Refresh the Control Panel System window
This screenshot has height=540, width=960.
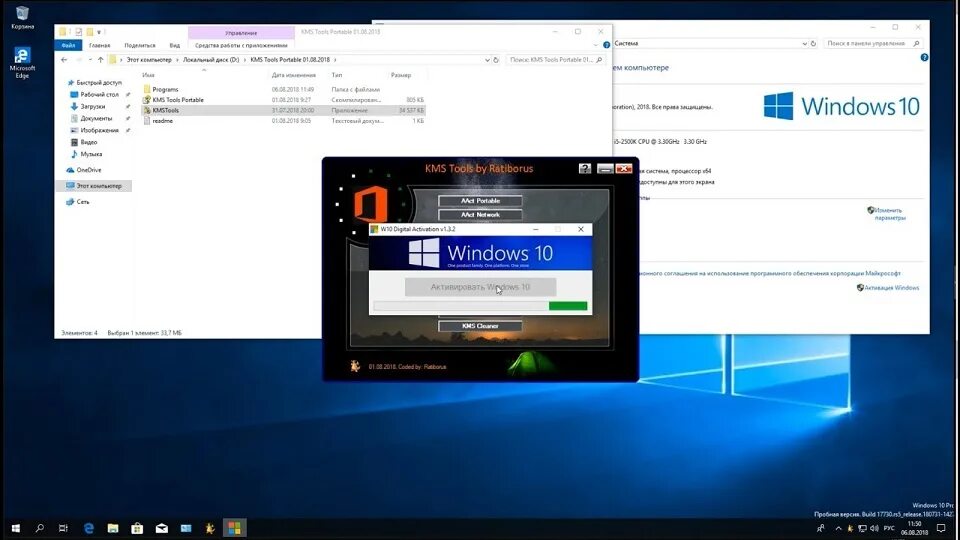point(813,43)
